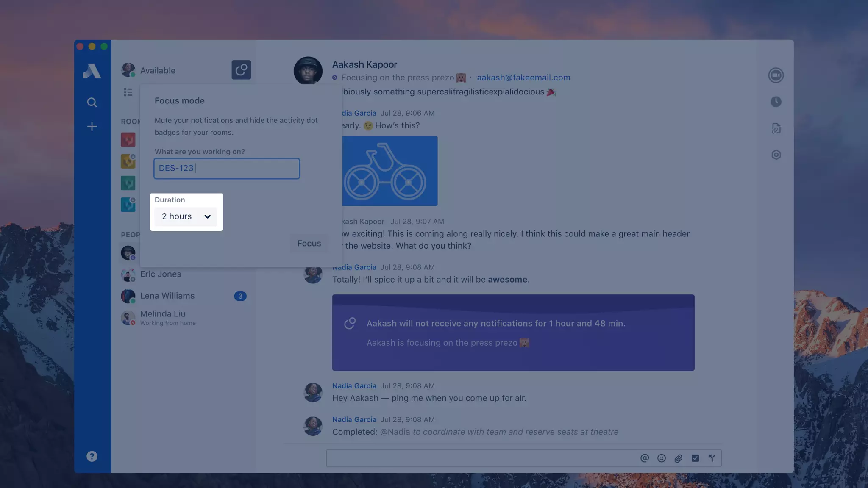This screenshot has width=868, height=488.
Task: Attach a file with paperclip icon
Action: [x=678, y=458]
